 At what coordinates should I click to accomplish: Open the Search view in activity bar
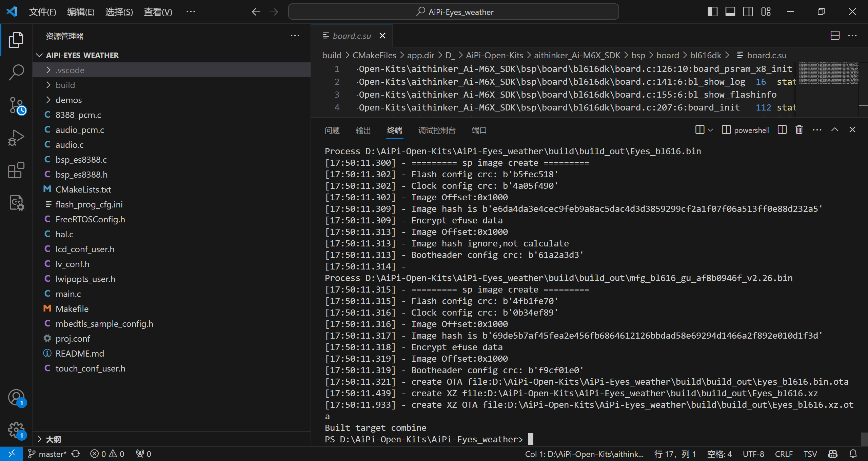click(x=16, y=72)
